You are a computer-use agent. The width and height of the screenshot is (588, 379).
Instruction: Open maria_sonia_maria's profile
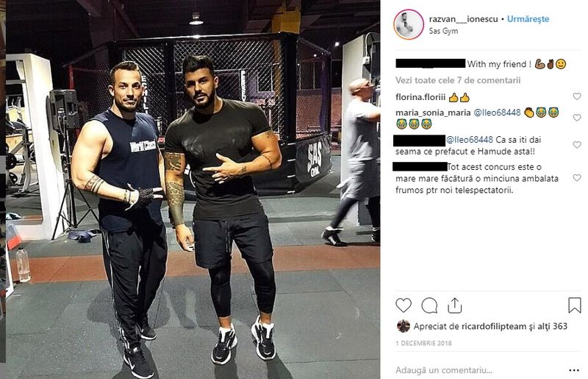(x=433, y=113)
